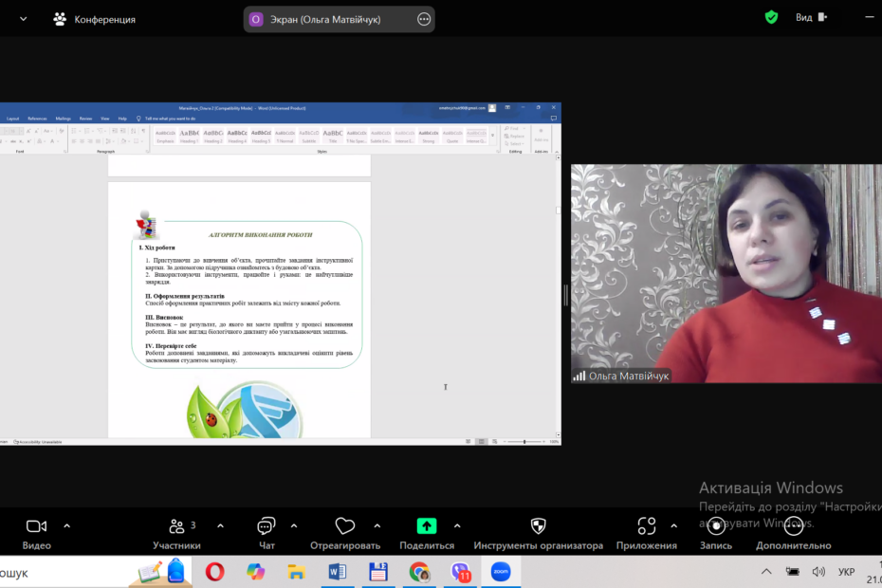This screenshot has height=588, width=882.
Task: Click the green encryption shield icon
Action: 771,17
